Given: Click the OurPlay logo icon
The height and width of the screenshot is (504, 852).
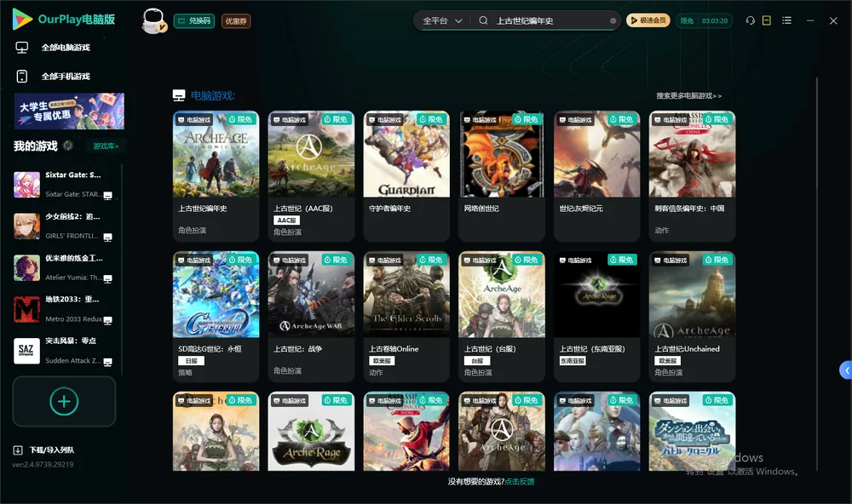Looking at the screenshot, I should [22, 19].
